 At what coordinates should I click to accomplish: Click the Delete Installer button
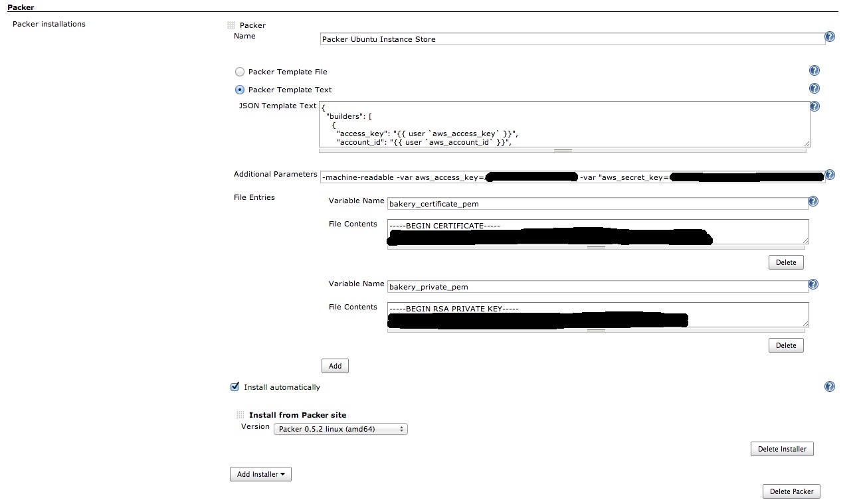point(782,449)
